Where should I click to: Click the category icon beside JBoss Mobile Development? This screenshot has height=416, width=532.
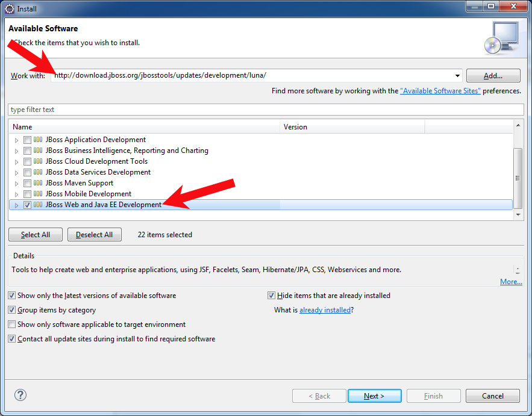pyautogui.click(x=38, y=194)
